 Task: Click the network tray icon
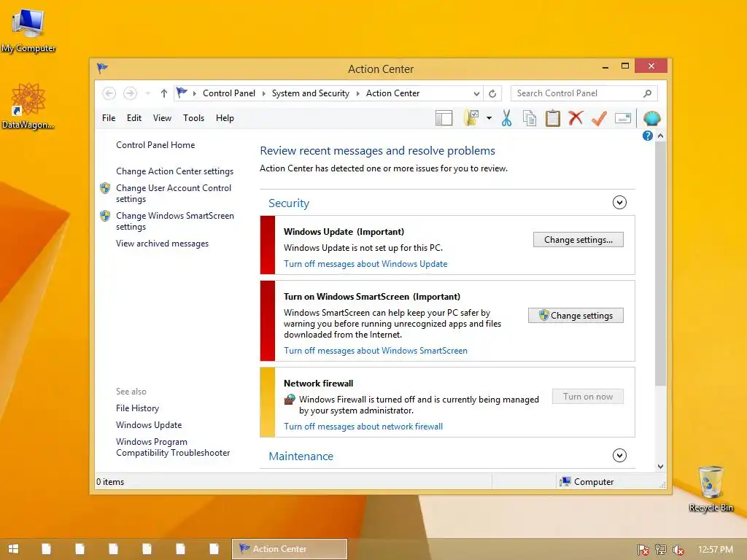[660, 550]
